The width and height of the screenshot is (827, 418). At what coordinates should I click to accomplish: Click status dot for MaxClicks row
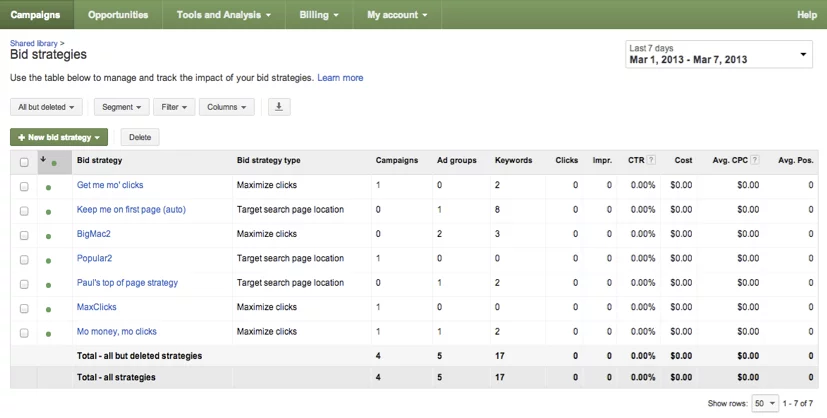(x=49, y=308)
